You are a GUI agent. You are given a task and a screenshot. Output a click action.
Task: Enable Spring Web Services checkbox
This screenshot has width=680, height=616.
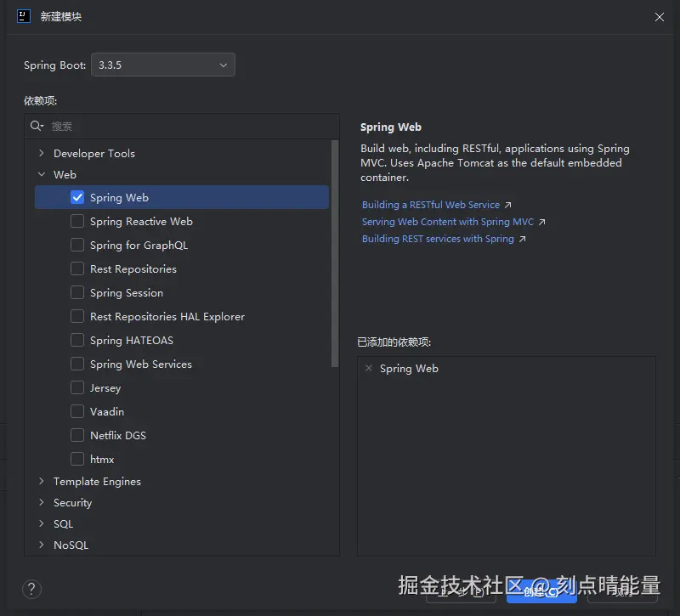coord(77,364)
